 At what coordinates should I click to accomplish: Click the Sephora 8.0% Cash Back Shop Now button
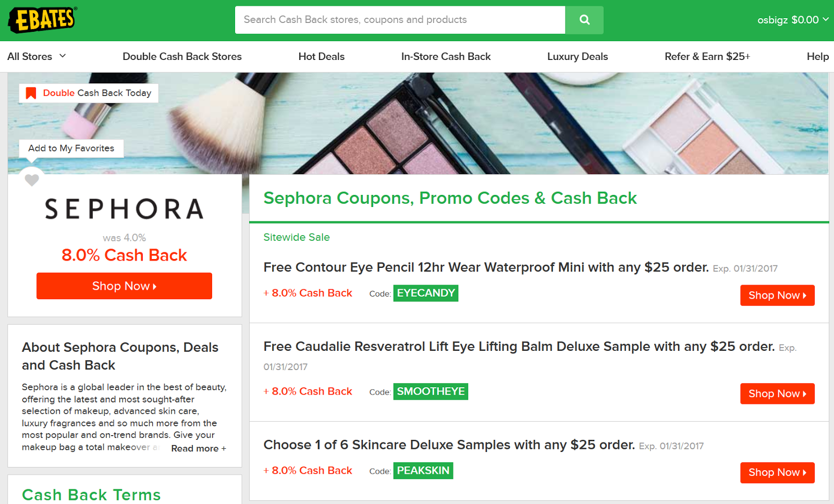124,286
